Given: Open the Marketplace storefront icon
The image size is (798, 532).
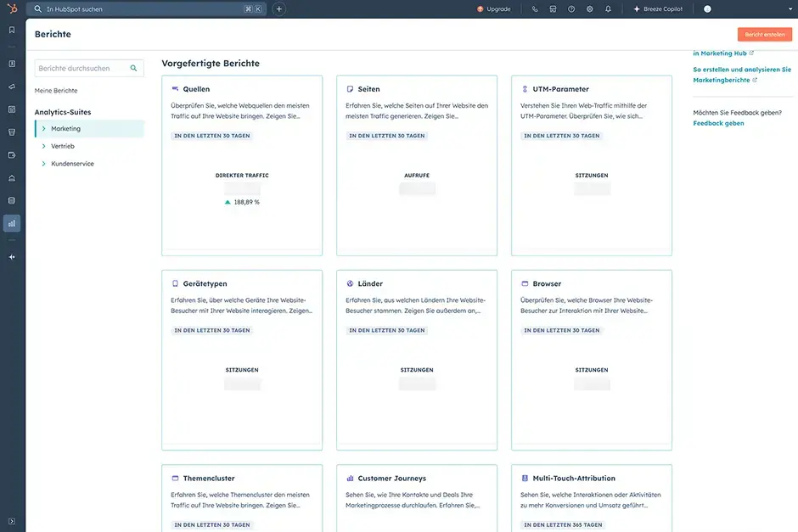Looking at the screenshot, I should (x=553, y=9).
